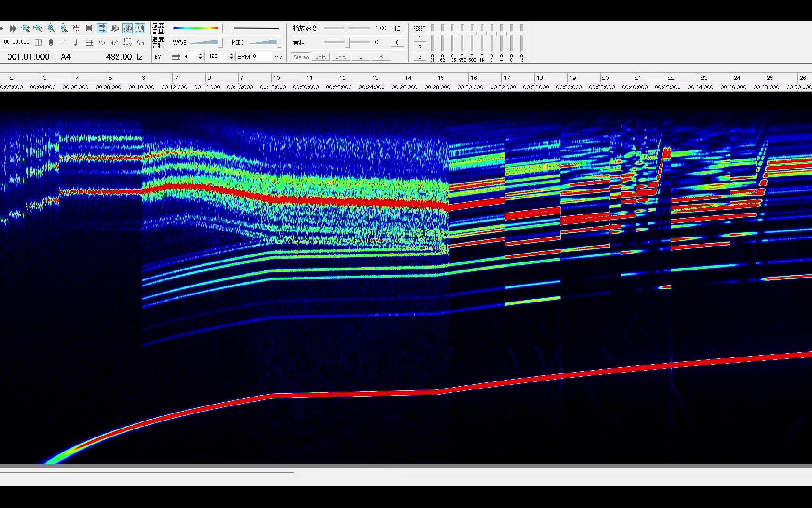Select the dashed rectangle selection tool
Screen dimensions: 812x508
pos(64,43)
